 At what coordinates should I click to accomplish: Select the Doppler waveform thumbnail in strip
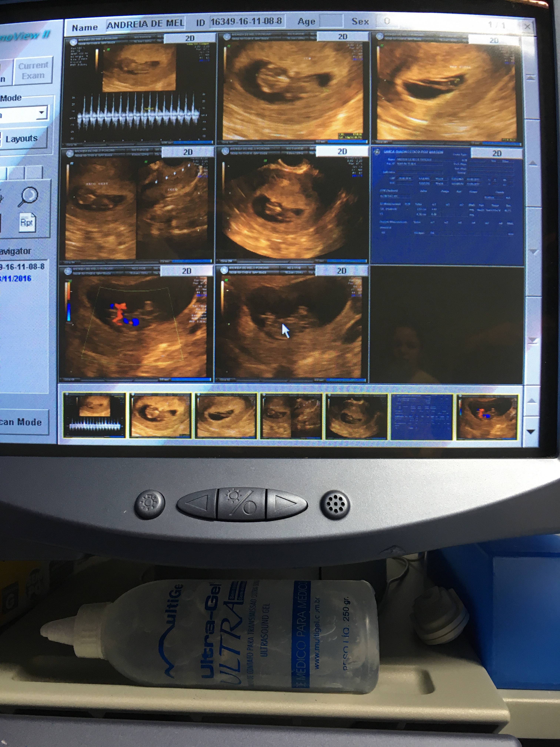(94, 416)
